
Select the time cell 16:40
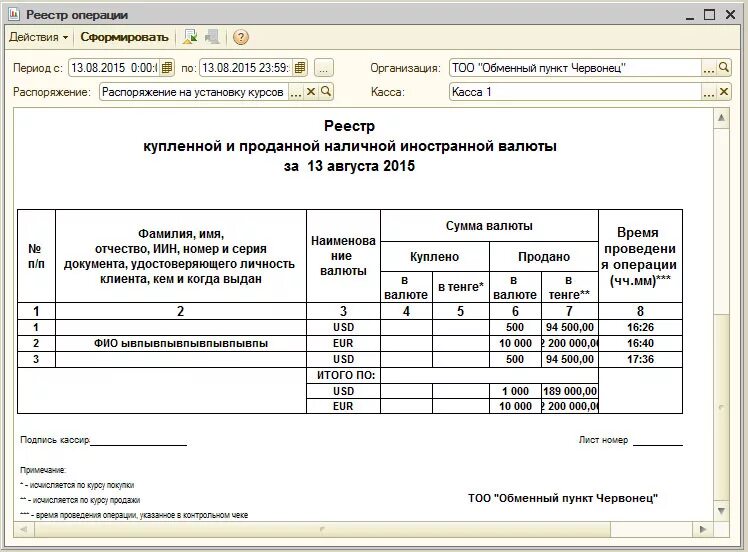(x=641, y=344)
